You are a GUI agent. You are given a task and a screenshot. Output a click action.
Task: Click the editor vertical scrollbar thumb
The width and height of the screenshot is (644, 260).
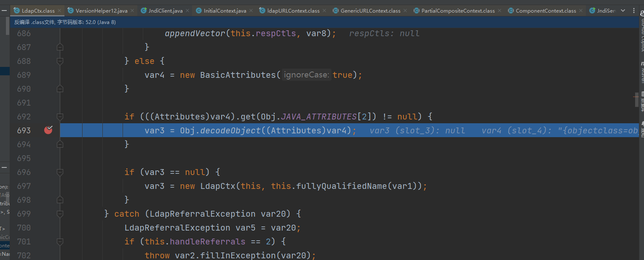click(636, 100)
